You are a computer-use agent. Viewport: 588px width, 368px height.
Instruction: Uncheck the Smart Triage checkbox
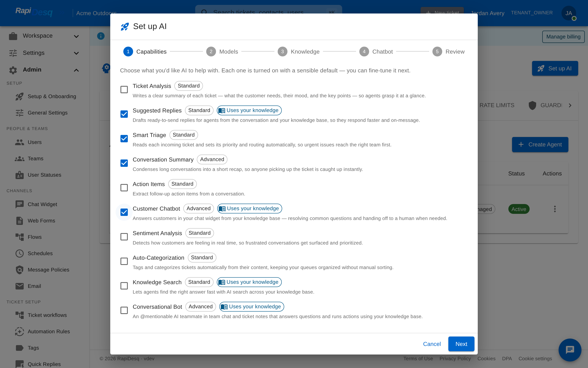pyautogui.click(x=124, y=139)
